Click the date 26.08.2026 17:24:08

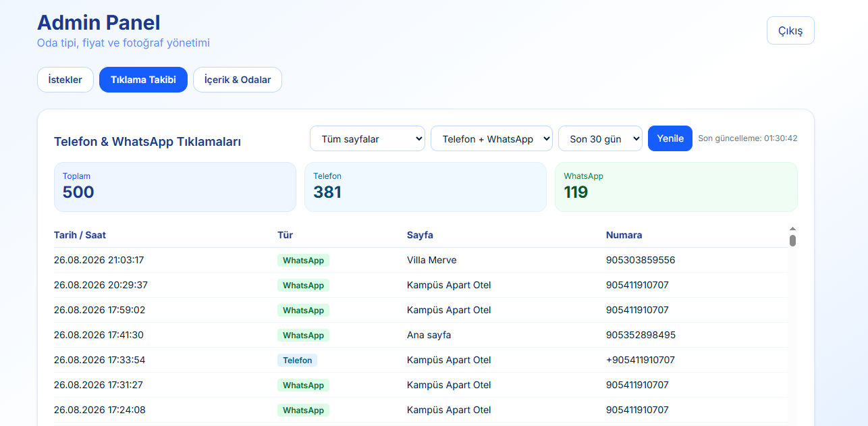point(99,410)
